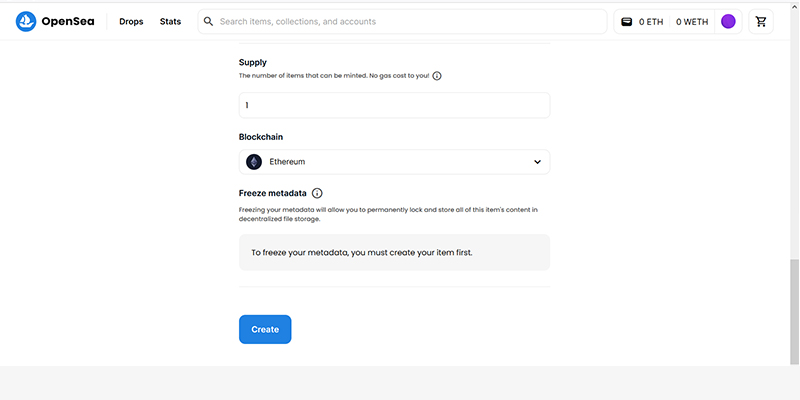
Task: Click the 0 WETH balance
Action: tap(692, 22)
